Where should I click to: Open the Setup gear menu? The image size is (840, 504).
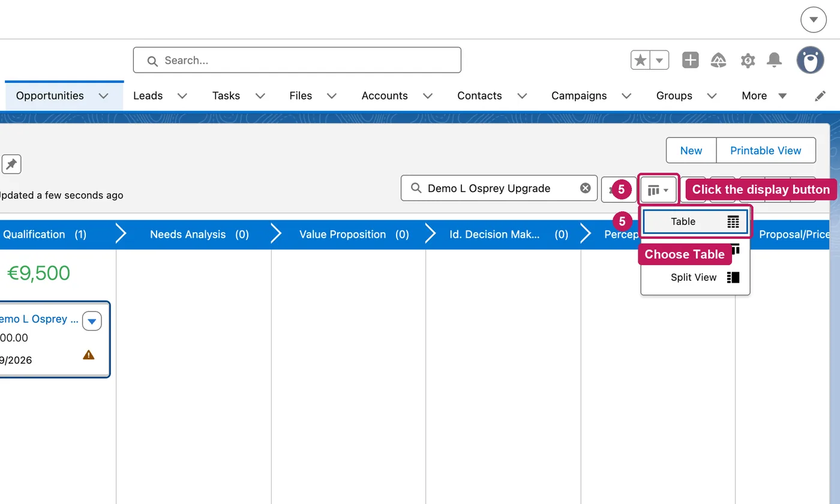pyautogui.click(x=748, y=60)
